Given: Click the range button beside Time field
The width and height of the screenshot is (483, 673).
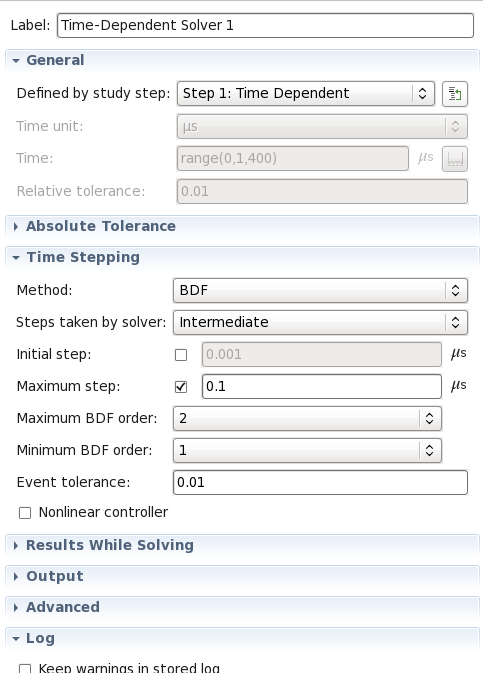Looking at the screenshot, I should click(455, 159).
